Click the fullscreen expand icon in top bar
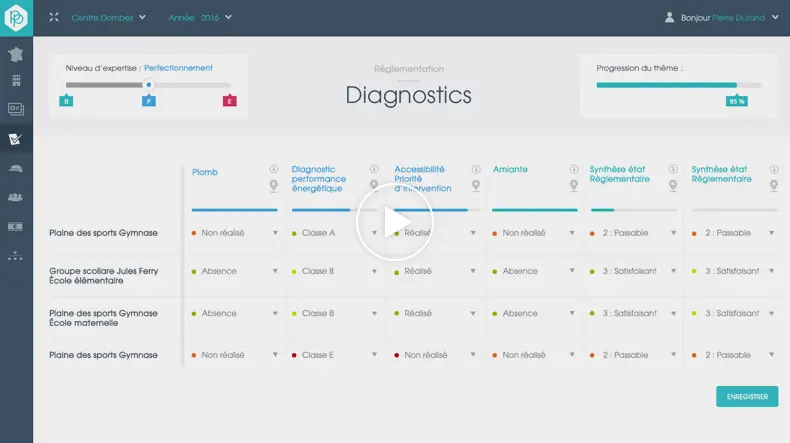This screenshot has height=443, width=790. (54, 17)
